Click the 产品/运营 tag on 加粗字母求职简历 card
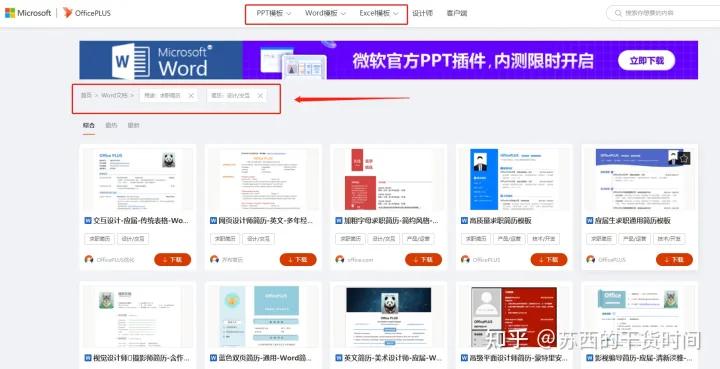The image size is (720, 369). 418,239
